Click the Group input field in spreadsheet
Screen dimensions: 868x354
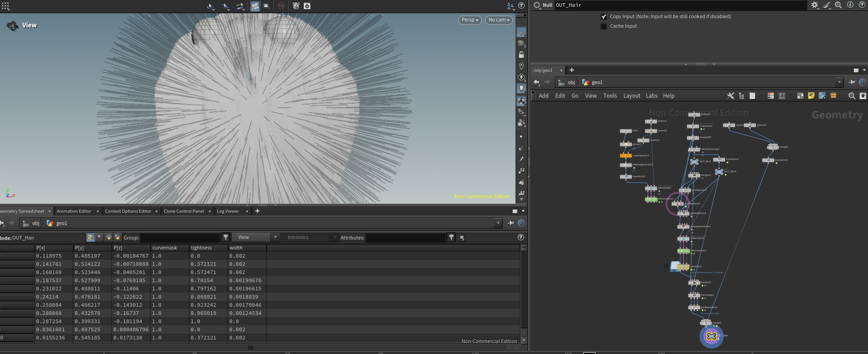tap(180, 238)
